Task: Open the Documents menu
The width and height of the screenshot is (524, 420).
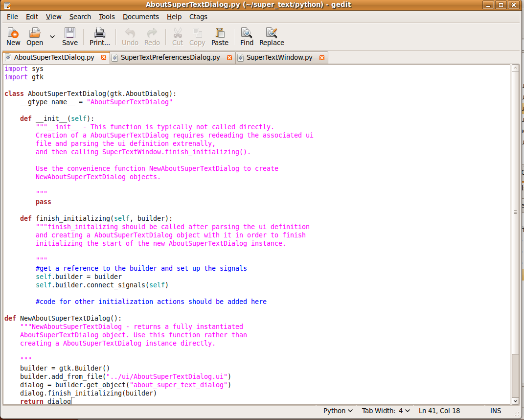Action: coord(141,17)
